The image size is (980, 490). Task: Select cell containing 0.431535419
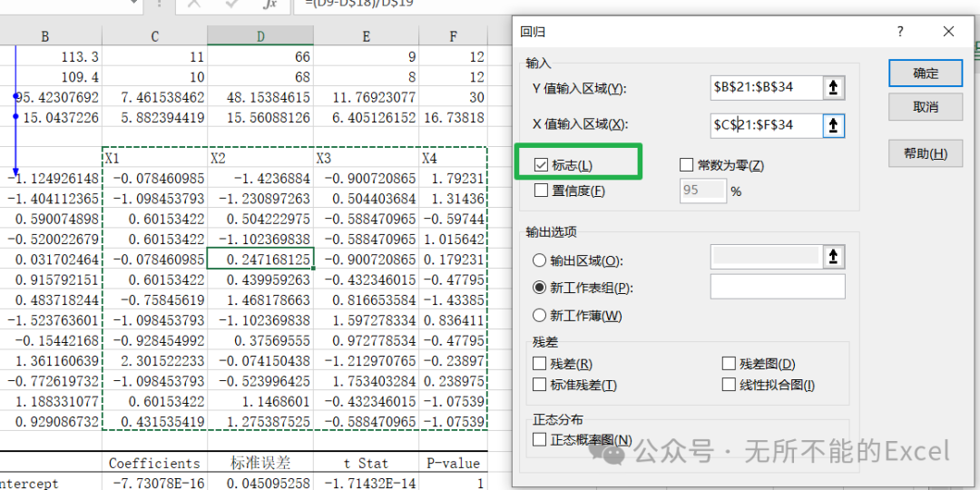click(155, 420)
